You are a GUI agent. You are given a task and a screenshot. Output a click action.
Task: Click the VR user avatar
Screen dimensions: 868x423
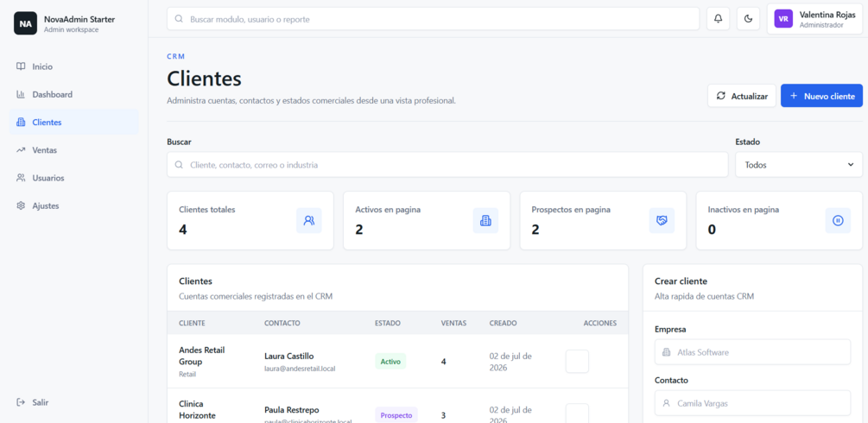(783, 19)
